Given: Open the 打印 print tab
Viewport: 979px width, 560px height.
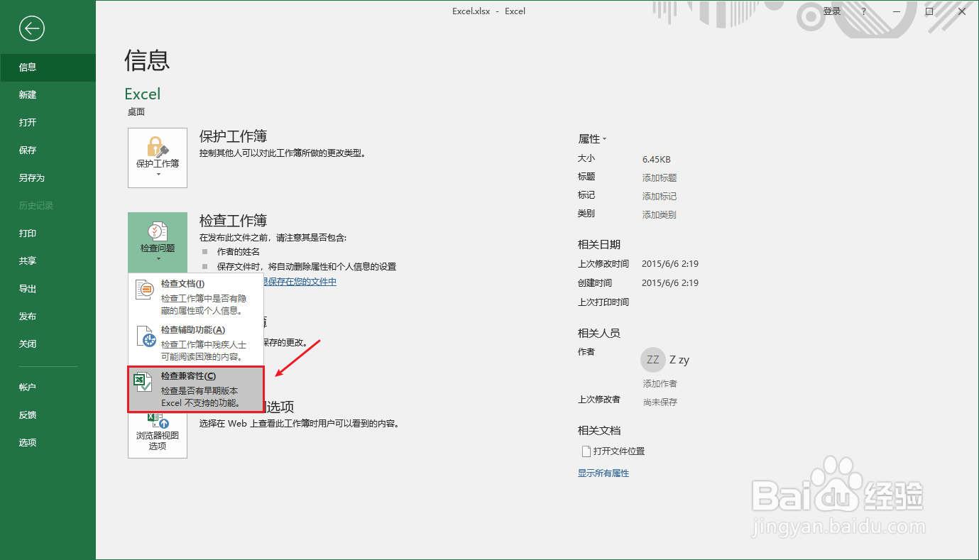Looking at the screenshot, I should pyautogui.click(x=48, y=234).
